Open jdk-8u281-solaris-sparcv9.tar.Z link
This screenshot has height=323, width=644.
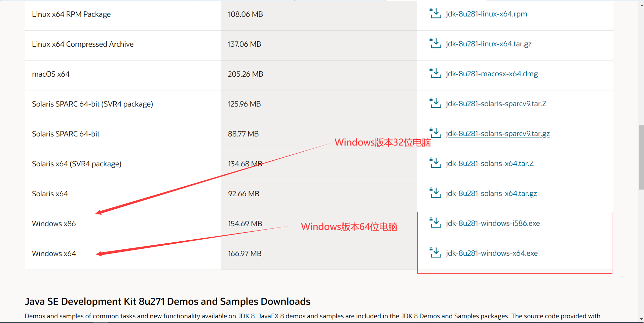pyautogui.click(x=496, y=104)
